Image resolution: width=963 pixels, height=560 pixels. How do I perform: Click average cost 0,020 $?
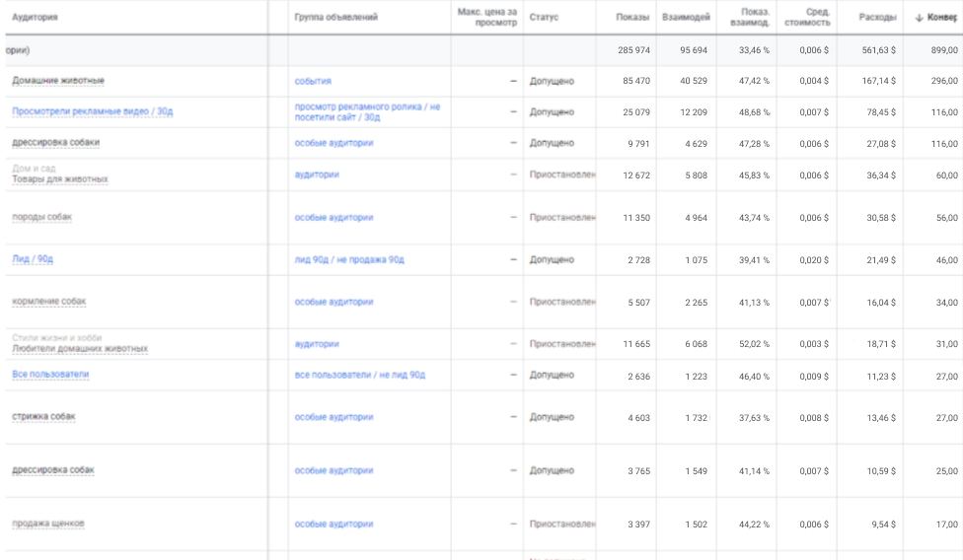814,260
